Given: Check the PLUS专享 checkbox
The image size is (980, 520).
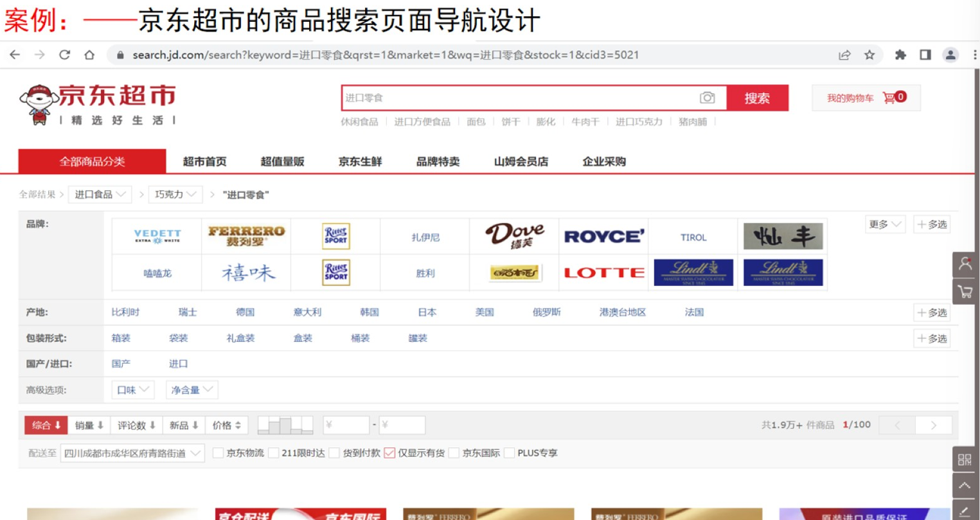Looking at the screenshot, I should [x=509, y=453].
